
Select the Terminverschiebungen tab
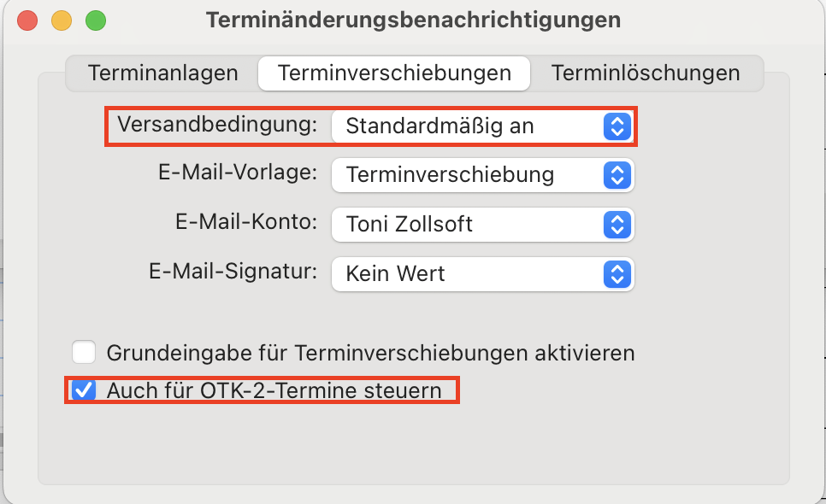(394, 73)
